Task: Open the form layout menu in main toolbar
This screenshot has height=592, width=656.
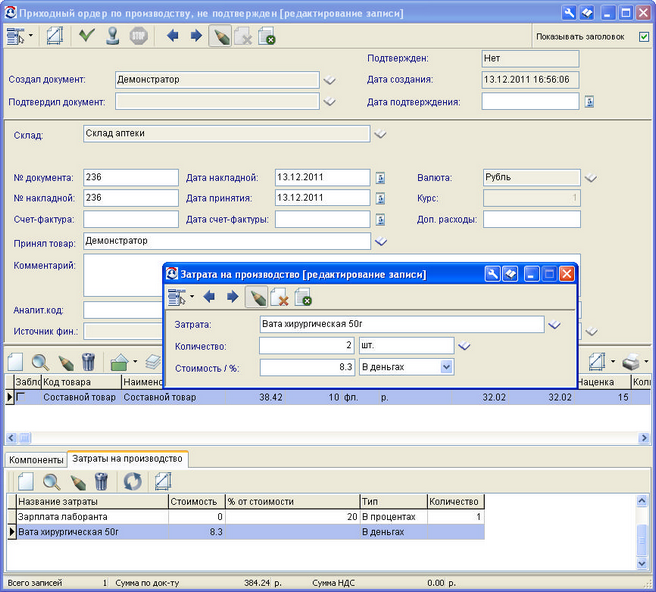Action: [x=19, y=36]
